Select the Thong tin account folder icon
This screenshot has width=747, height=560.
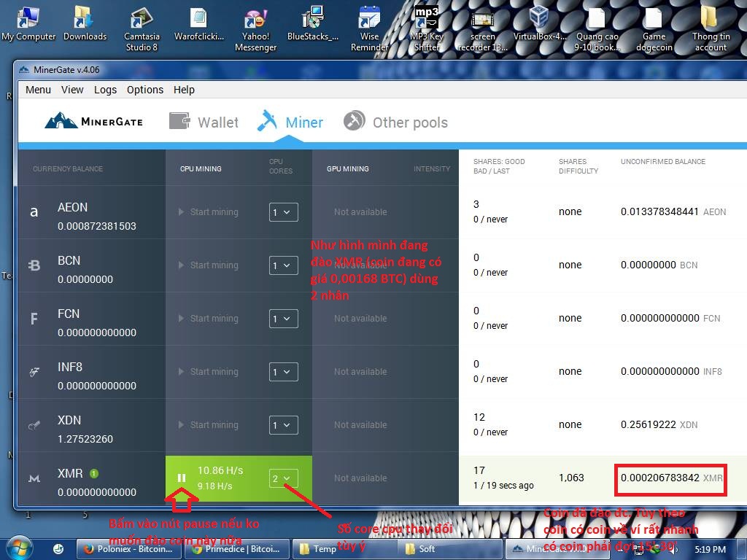pos(711,28)
